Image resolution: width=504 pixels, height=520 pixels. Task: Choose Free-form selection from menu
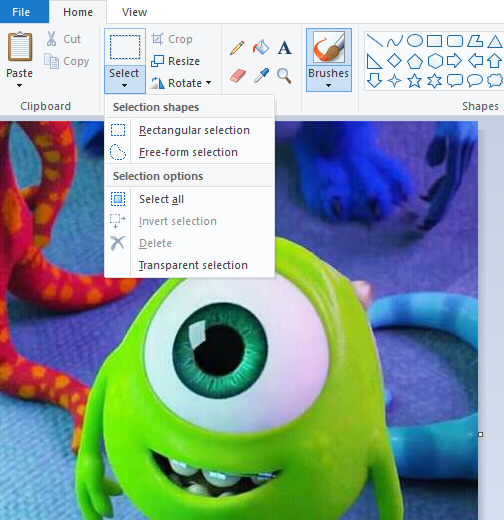pyautogui.click(x=189, y=152)
